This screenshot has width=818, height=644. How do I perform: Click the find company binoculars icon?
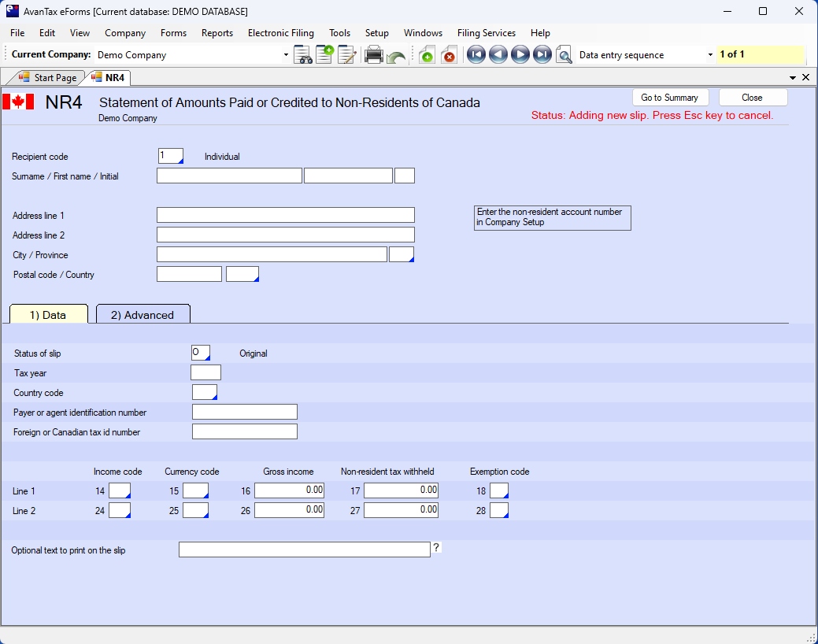tap(303, 55)
